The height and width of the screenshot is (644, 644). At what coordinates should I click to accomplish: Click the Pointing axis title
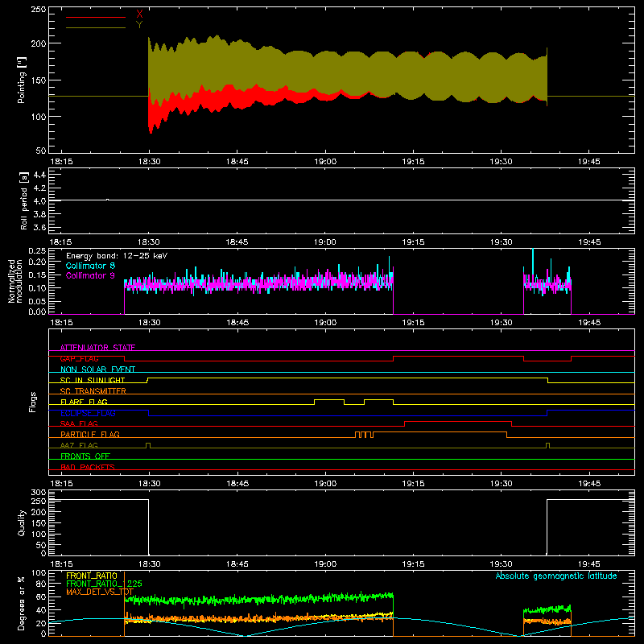pyautogui.click(x=22, y=80)
